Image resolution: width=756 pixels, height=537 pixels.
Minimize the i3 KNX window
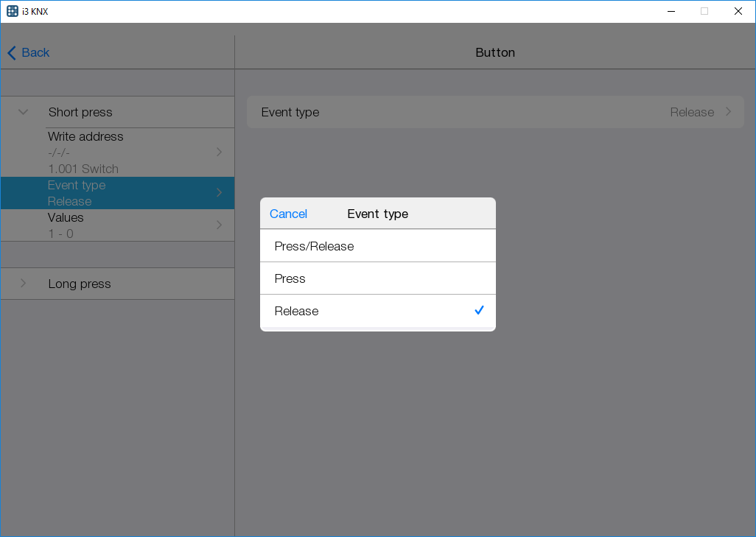(x=671, y=11)
